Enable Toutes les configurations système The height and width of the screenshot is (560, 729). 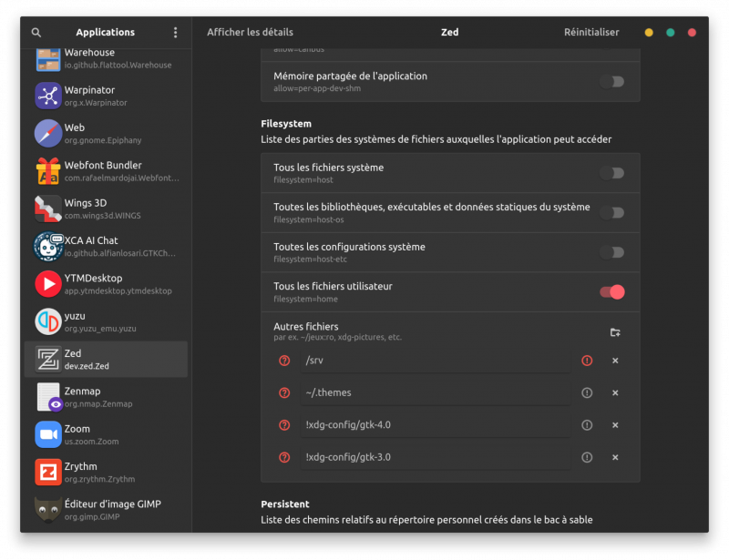tap(610, 251)
